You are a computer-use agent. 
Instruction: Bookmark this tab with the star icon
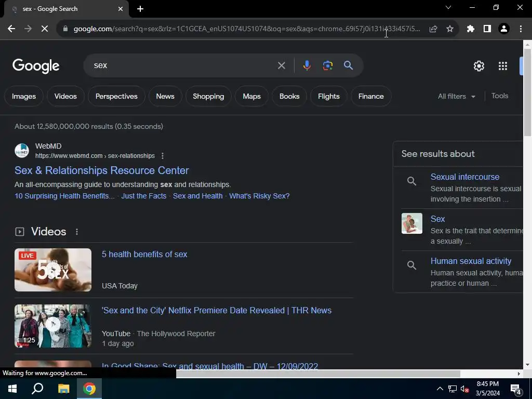pyautogui.click(x=449, y=29)
